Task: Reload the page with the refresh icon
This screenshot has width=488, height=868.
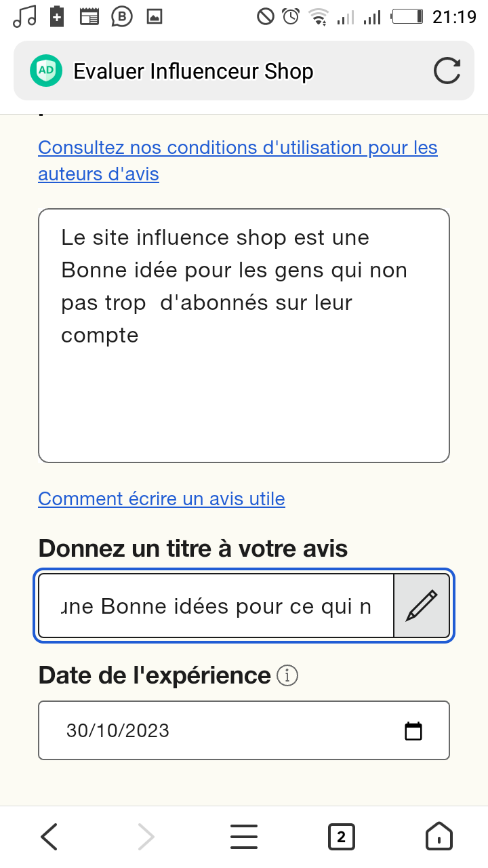Action: pos(447,71)
